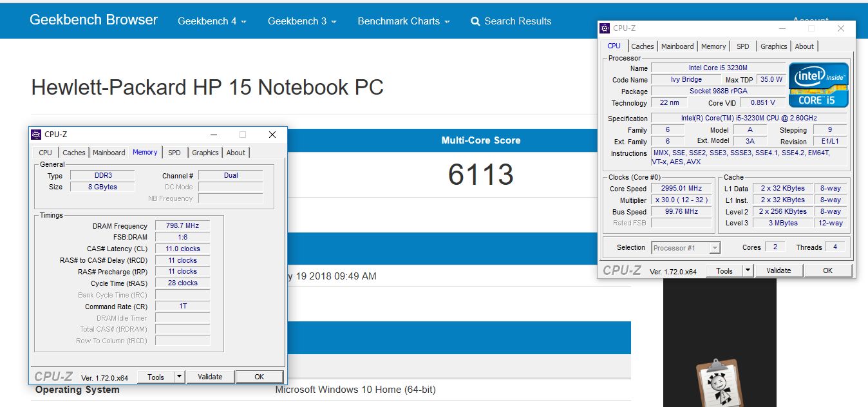Image resolution: width=868 pixels, height=407 pixels.
Task: Click the Validate button in the CPU window
Action: point(778,270)
